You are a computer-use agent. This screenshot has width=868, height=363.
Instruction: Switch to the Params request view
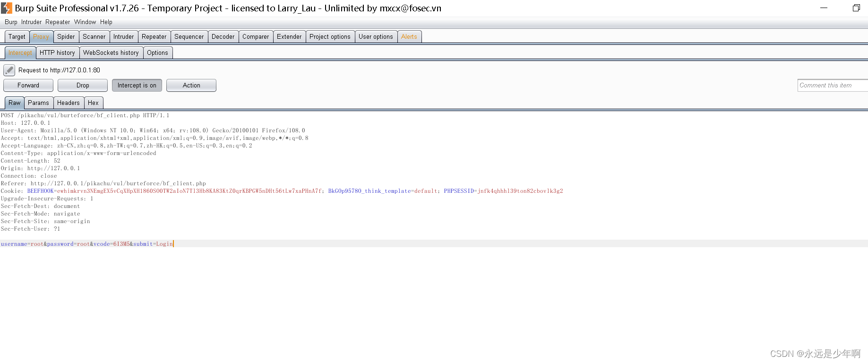click(x=38, y=103)
